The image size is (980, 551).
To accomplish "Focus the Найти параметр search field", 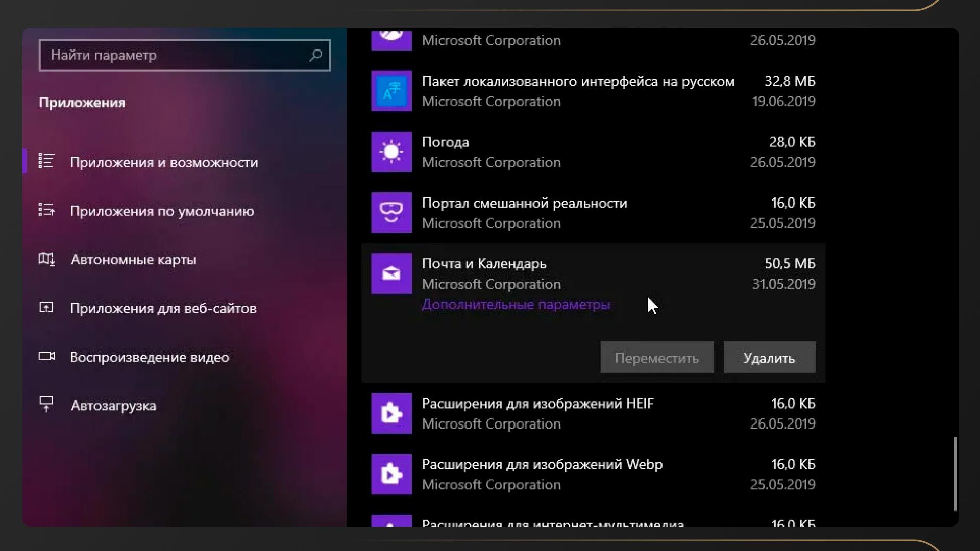I will [x=174, y=55].
